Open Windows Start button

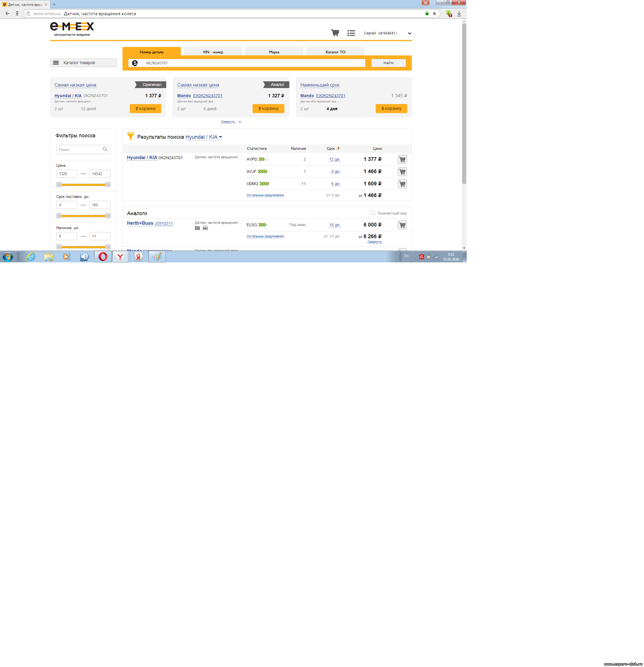8,257
